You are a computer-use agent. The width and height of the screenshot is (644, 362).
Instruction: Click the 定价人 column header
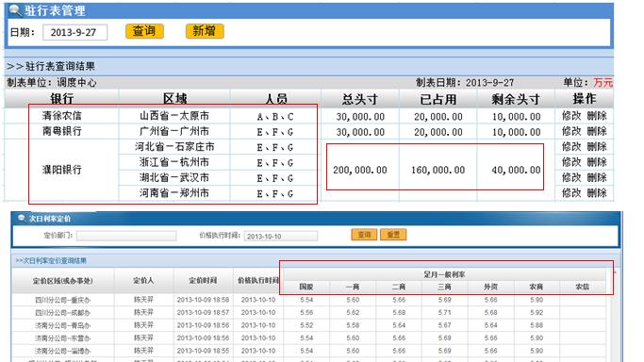coord(143,281)
